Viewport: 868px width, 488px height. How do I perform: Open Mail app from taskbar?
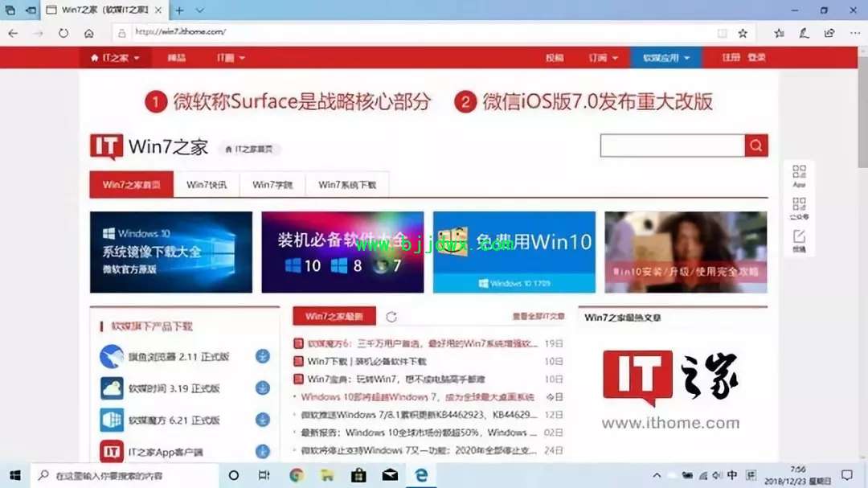tap(390, 475)
